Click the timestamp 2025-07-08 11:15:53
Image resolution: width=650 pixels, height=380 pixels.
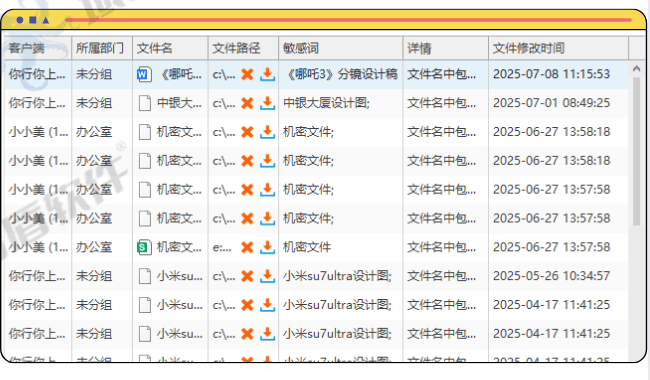pyautogui.click(x=551, y=75)
